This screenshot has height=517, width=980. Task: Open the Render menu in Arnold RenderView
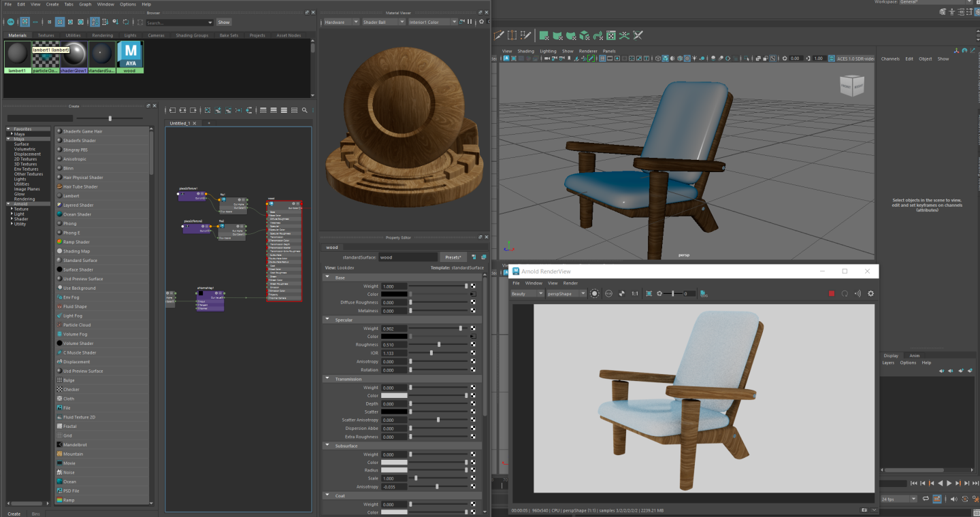pyautogui.click(x=570, y=283)
